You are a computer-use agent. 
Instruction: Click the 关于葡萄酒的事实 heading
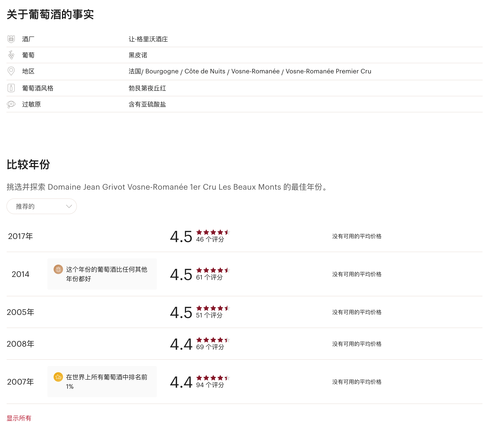tap(50, 14)
